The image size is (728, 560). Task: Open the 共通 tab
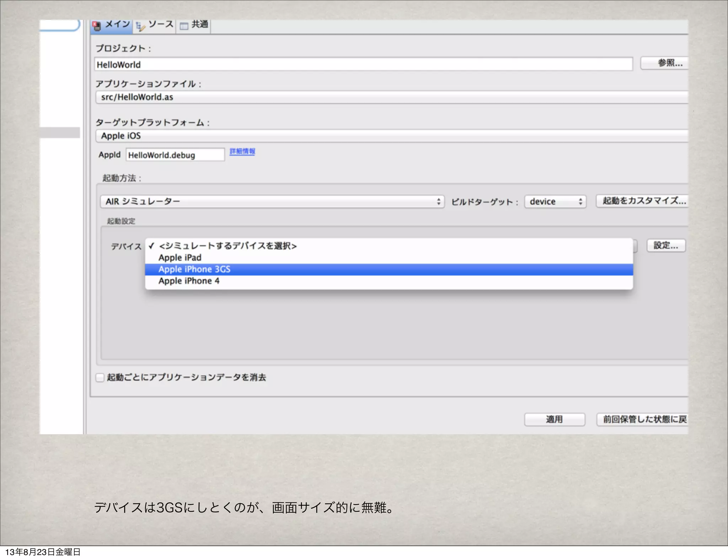click(x=194, y=26)
